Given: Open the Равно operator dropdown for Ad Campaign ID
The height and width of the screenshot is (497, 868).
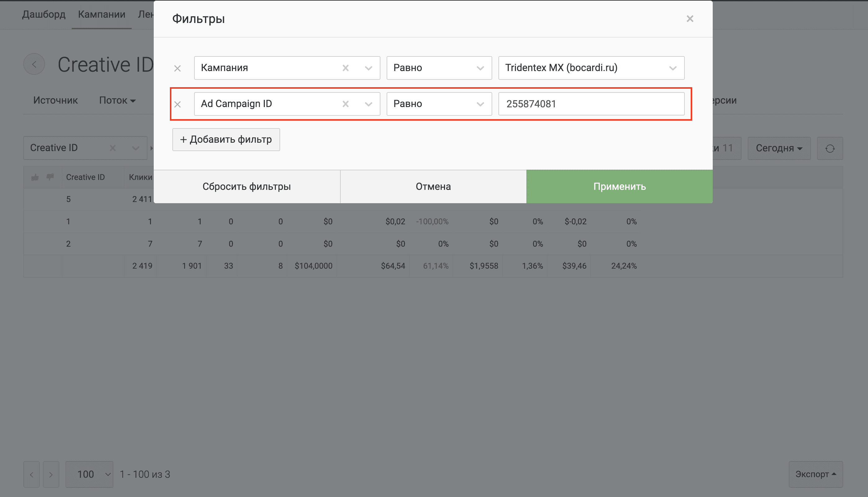Looking at the screenshot, I should click(x=439, y=104).
